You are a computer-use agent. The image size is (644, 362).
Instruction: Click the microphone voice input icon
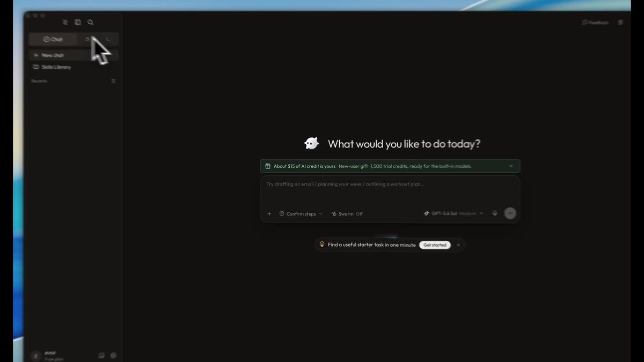click(495, 213)
